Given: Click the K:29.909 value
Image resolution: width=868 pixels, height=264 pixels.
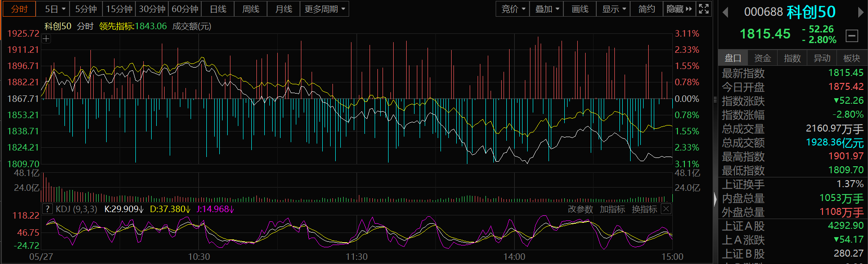Looking at the screenshot, I should pos(123,209).
